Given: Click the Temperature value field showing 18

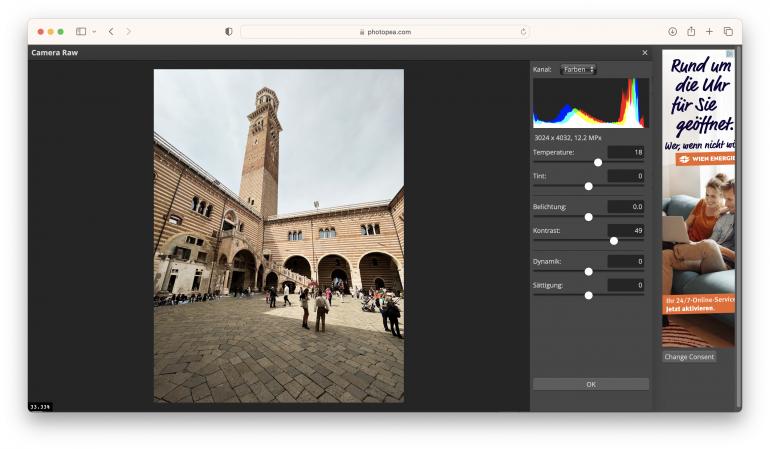Looking at the screenshot, I should pyautogui.click(x=626, y=152).
